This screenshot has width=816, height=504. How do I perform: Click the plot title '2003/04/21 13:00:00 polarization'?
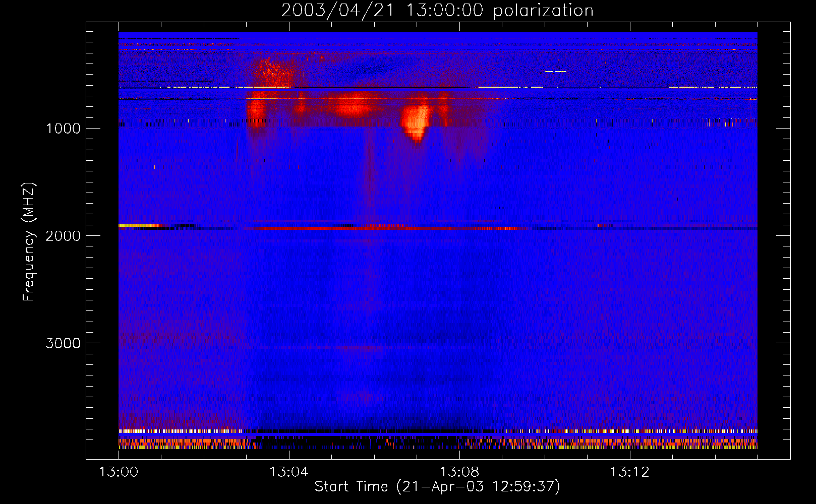pos(437,10)
